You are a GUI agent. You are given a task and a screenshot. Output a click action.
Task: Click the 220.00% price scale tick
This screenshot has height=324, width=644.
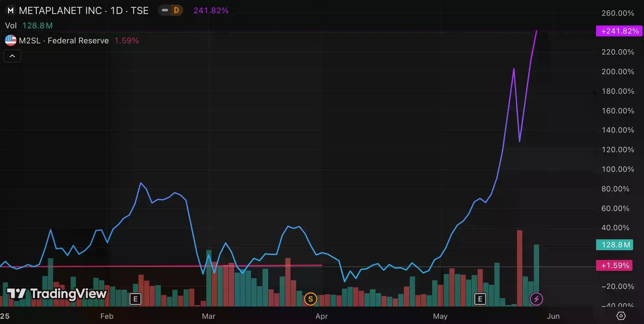pyautogui.click(x=618, y=52)
